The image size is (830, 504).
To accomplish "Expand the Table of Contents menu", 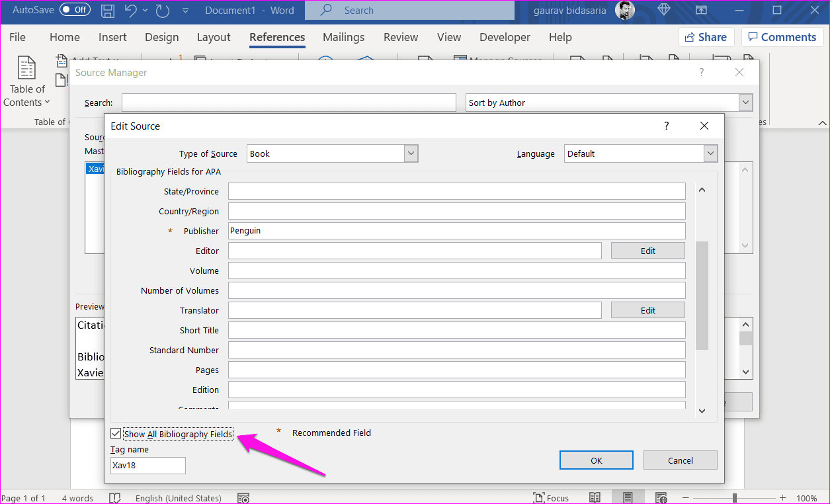I will pyautogui.click(x=26, y=96).
